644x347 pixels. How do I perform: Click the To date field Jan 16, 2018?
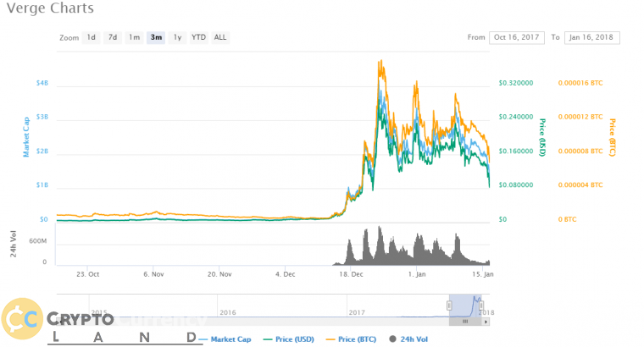(x=591, y=37)
